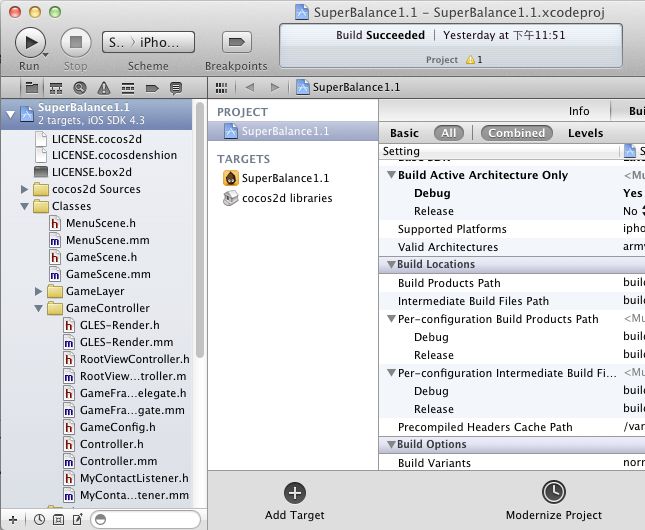This screenshot has width=645, height=530.
Task: Toggle recent files filter clock icon
Action: 39,519
